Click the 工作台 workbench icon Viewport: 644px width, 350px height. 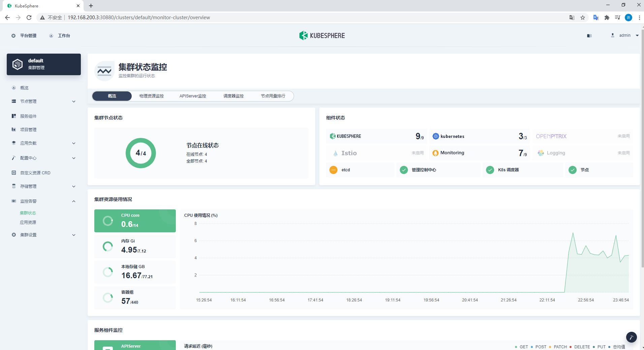(51, 36)
